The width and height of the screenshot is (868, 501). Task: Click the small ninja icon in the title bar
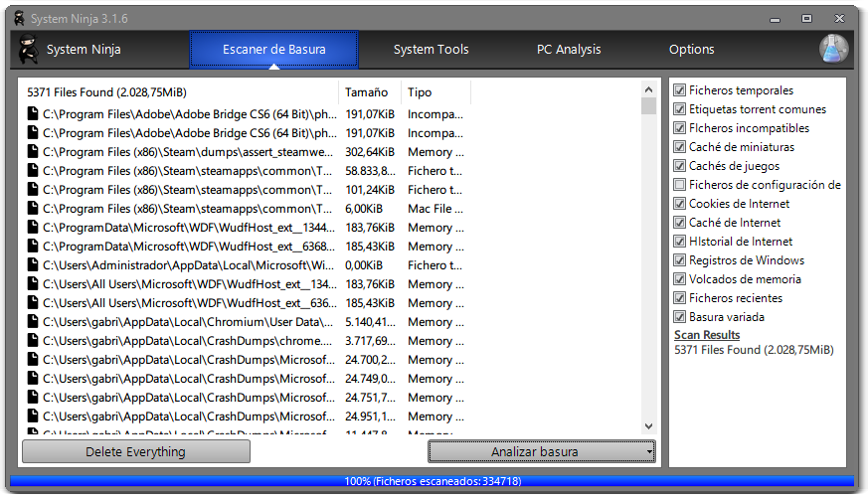pos(19,18)
